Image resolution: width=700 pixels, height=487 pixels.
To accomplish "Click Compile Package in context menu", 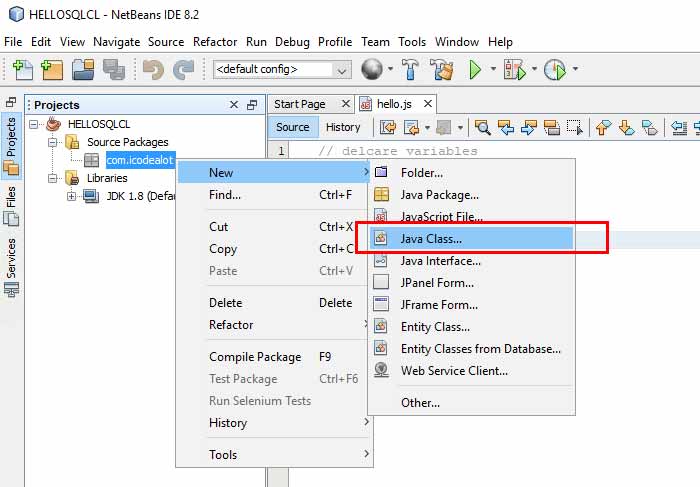I will [x=274, y=357].
